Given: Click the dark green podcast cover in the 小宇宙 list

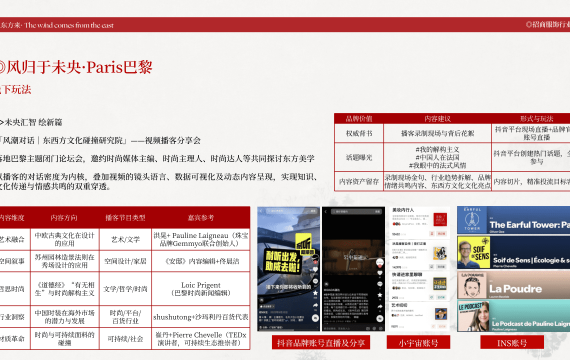Looking at the screenshot, I should [x=439, y=284].
